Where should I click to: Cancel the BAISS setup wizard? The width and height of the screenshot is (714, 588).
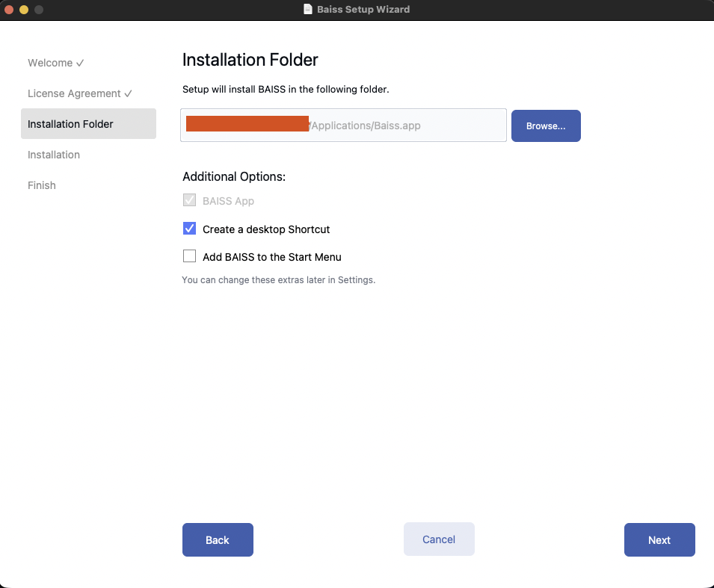point(439,539)
